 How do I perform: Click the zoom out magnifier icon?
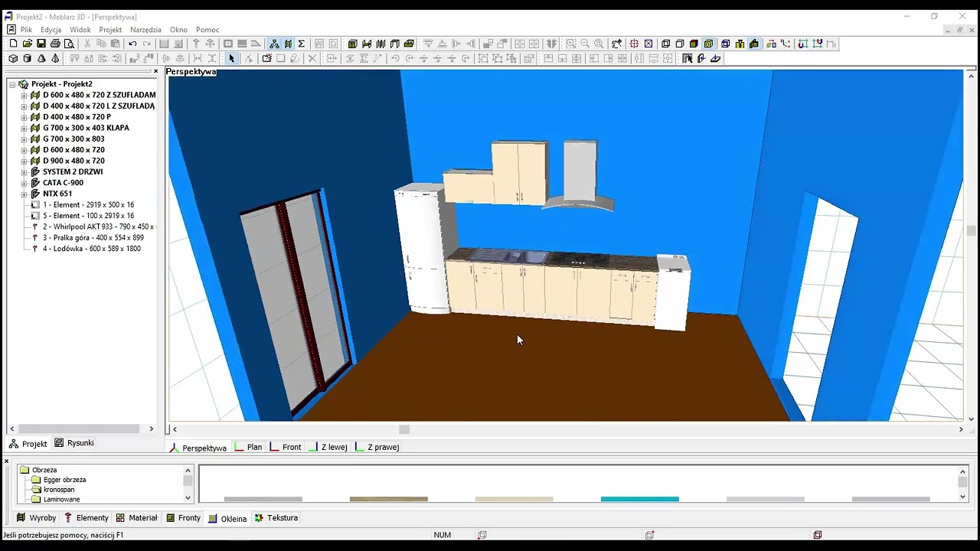585,44
